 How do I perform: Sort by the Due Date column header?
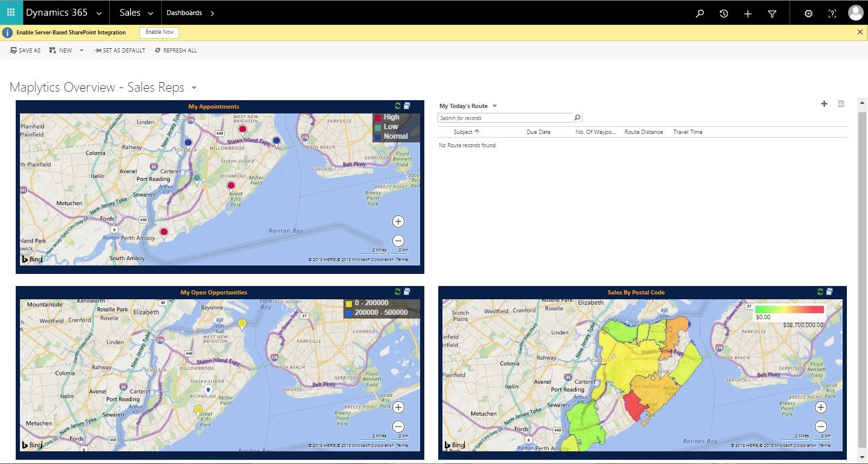(538, 132)
